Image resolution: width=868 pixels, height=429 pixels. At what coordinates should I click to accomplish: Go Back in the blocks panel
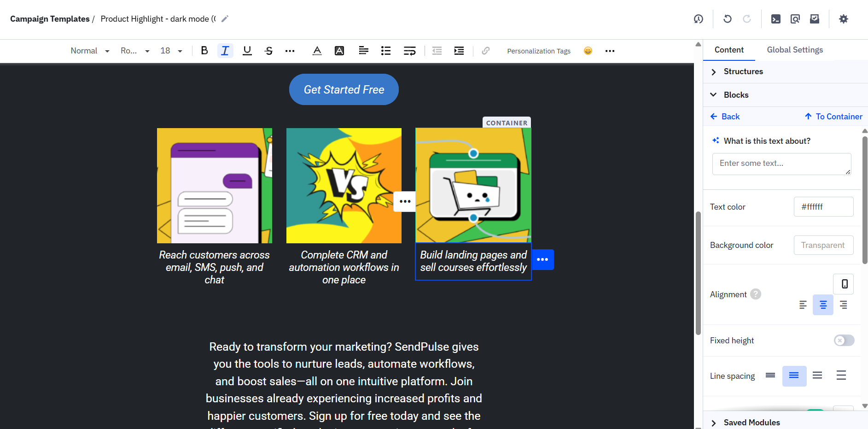pos(725,117)
